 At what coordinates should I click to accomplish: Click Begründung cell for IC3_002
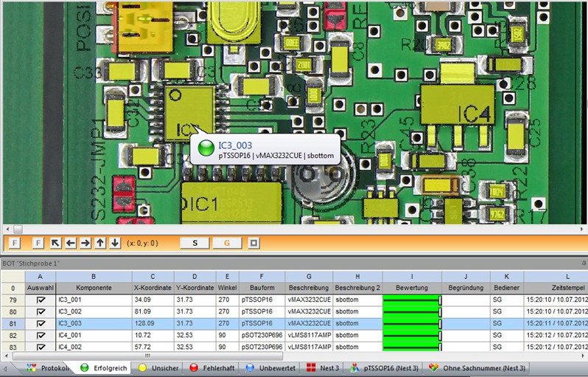click(466, 311)
